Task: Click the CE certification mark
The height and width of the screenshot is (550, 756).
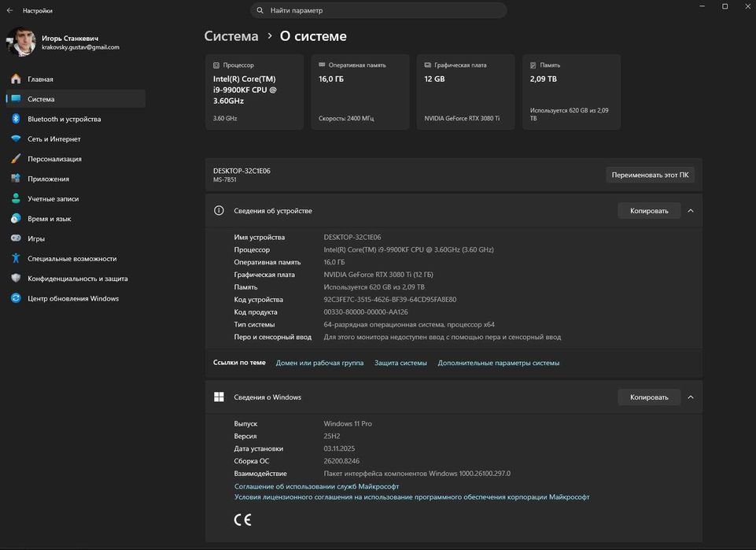Action: (242, 519)
